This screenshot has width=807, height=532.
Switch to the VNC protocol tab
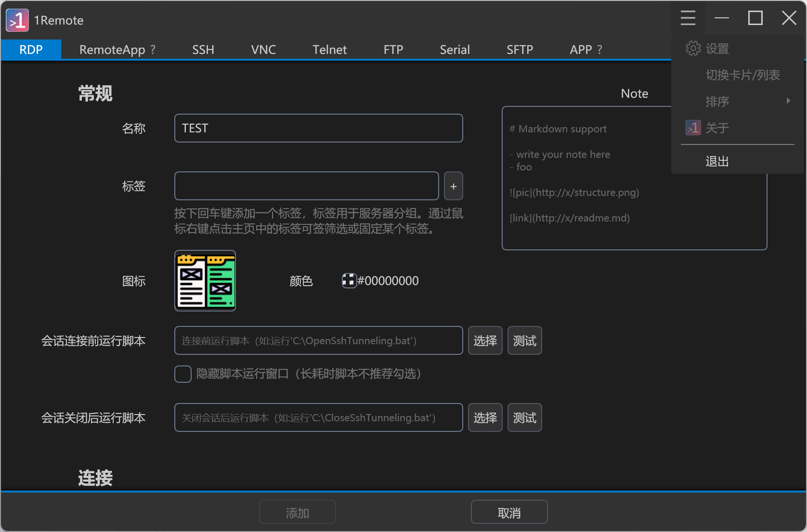(x=263, y=50)
